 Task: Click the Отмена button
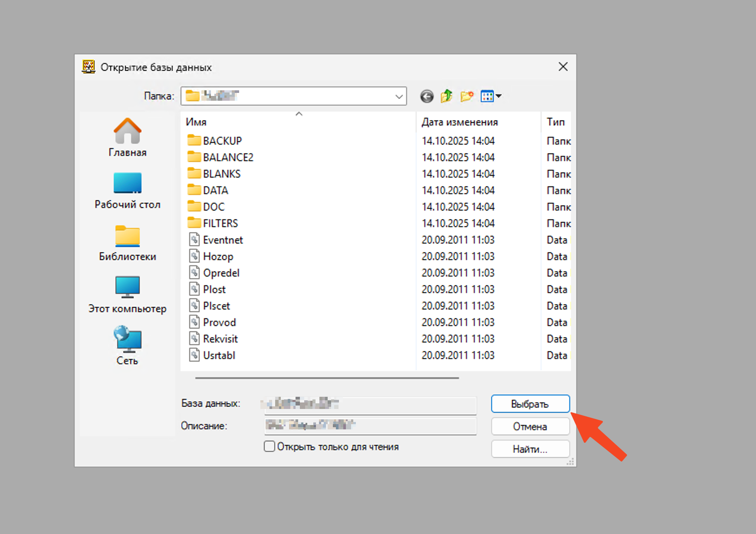pyautogui.click(x=530, y=426)
